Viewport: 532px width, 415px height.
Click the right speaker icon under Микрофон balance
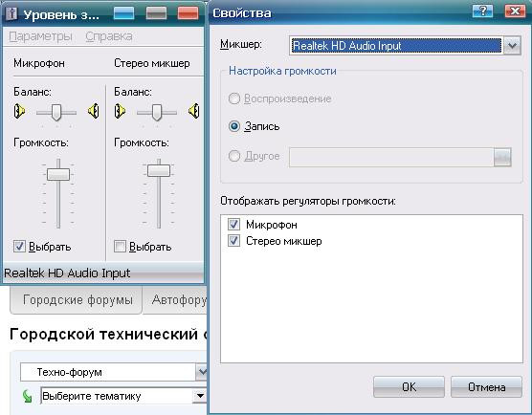[94, 111]
